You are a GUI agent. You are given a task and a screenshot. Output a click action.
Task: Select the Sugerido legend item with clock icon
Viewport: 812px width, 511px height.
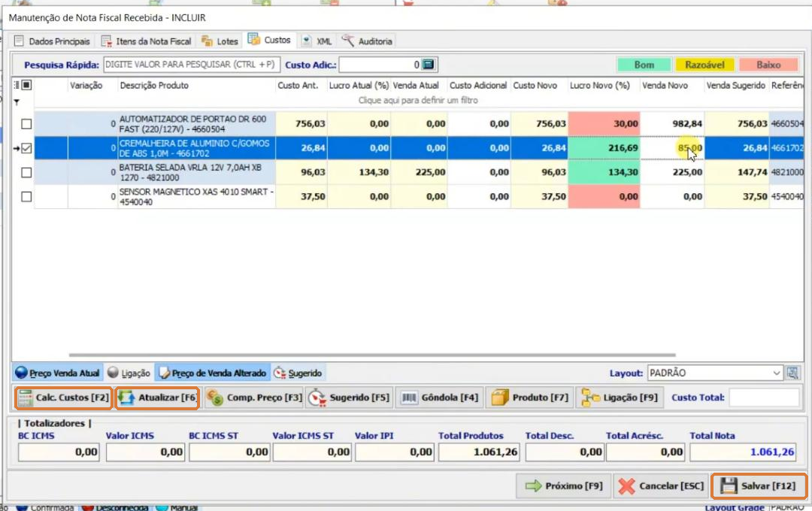tap(298, 373)
